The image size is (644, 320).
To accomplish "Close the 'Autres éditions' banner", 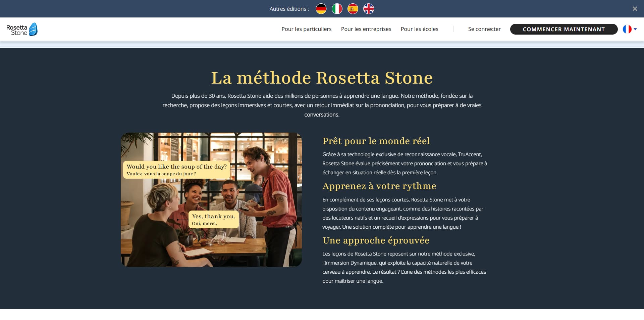I will (635, 9).
